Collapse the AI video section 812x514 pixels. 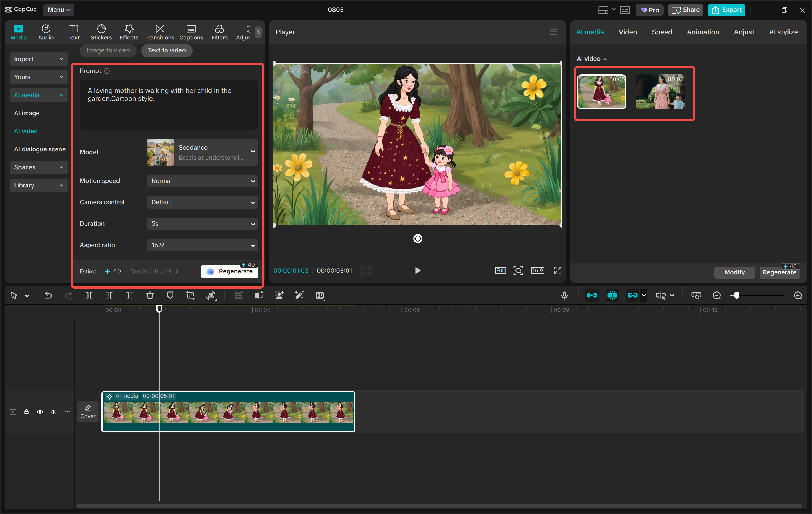[x=605, y=59]
